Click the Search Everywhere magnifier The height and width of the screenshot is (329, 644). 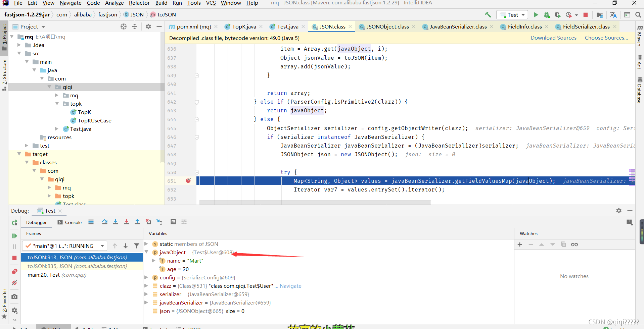[x=638, y=15]
